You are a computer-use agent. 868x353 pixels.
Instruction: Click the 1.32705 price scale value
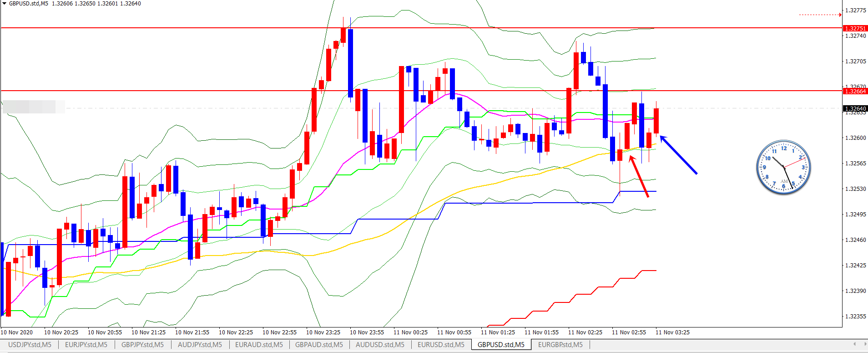click(x=855, y=61)
